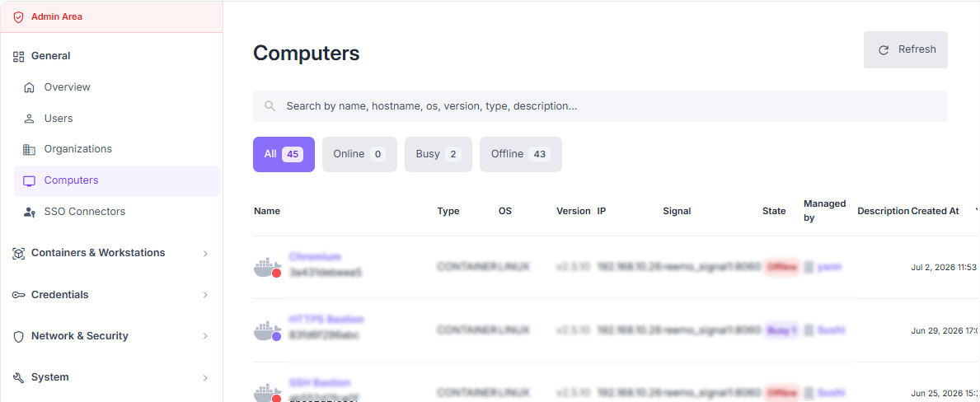Click the Managed by column header
Image resolution: width=980 pixels, height=402 pixels.
(824, 211)
